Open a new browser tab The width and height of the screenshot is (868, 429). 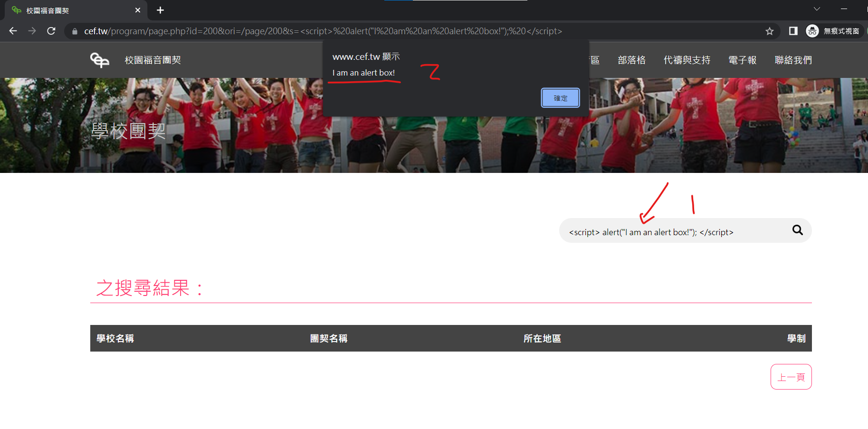[160, 10]
